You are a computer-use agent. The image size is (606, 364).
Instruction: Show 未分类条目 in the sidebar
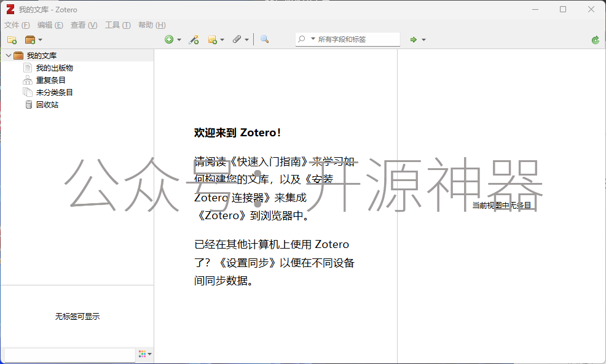[55, 93]
